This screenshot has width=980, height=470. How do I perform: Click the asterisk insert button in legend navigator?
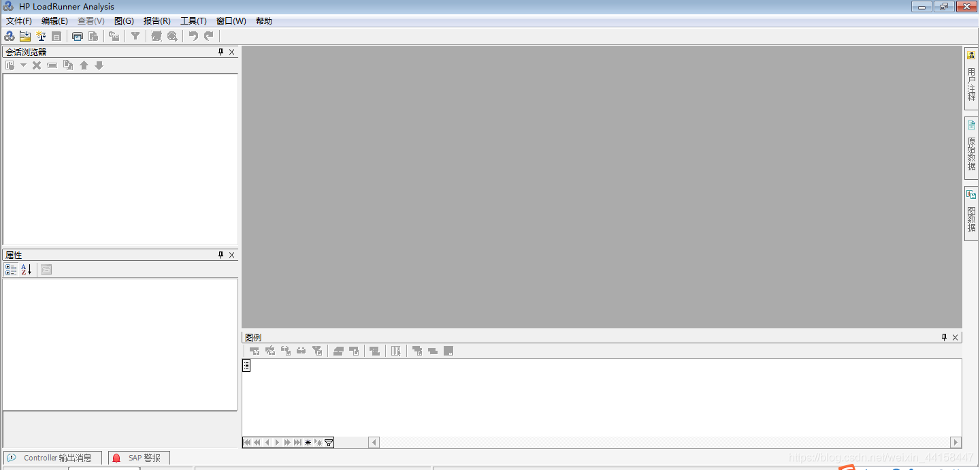tap(308, 443)
